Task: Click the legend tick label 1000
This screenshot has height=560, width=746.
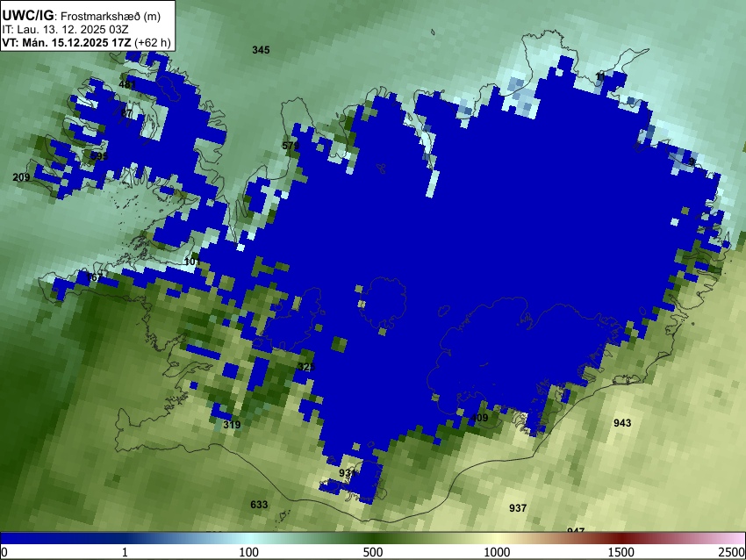Action: 497,552
